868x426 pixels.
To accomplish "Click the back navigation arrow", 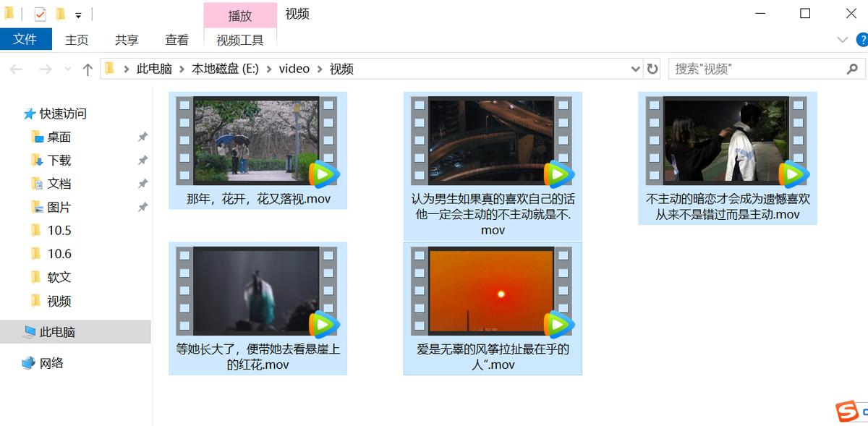I will [16, 69].
